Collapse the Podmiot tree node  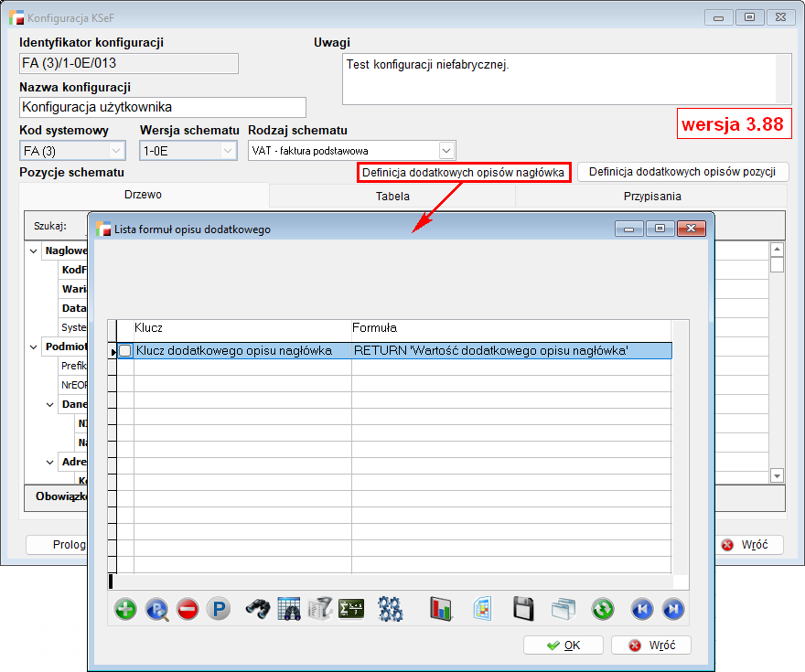[x=34, y=347]
